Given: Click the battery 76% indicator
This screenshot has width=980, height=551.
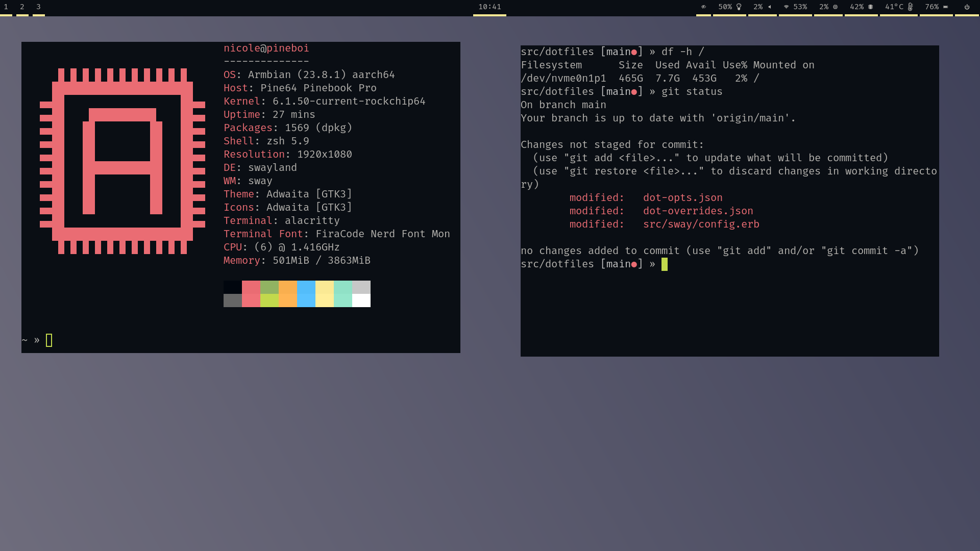Looking at the screenshot, I should coord(936,7).
